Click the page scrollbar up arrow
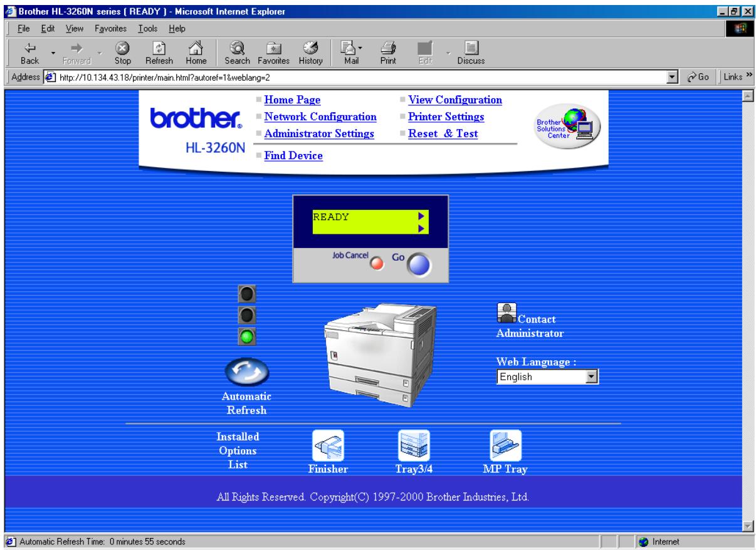This screenshot has height=550, width=756. coord(747,95)
